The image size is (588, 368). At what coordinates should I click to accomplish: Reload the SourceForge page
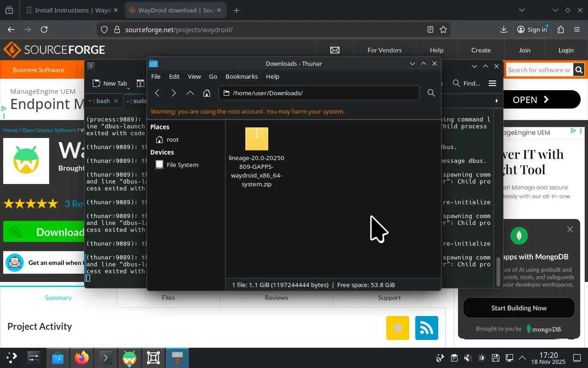pyautogui.click(x=44, y=29)
